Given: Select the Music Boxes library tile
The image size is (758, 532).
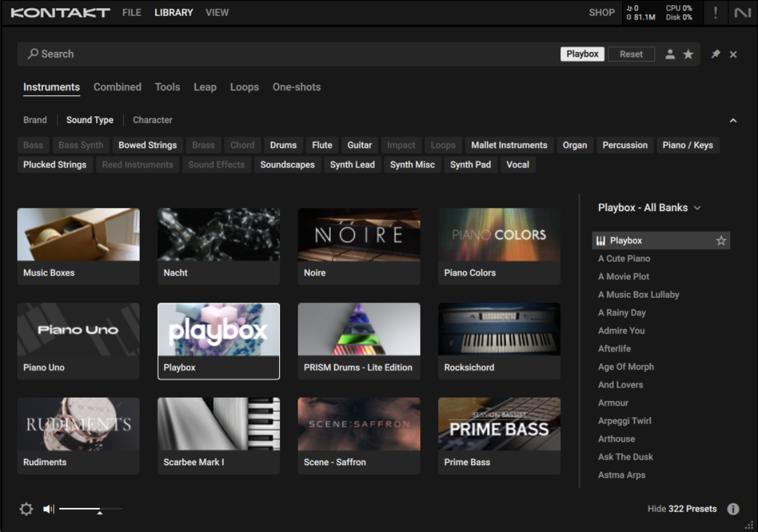Looking at the screenshot, I should click(78, 246).
